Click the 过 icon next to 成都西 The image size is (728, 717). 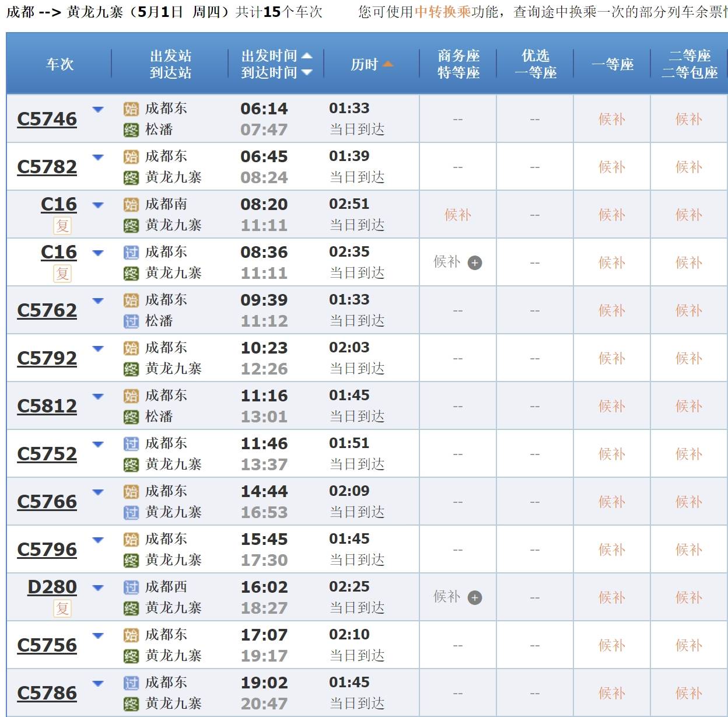point(131,587)
